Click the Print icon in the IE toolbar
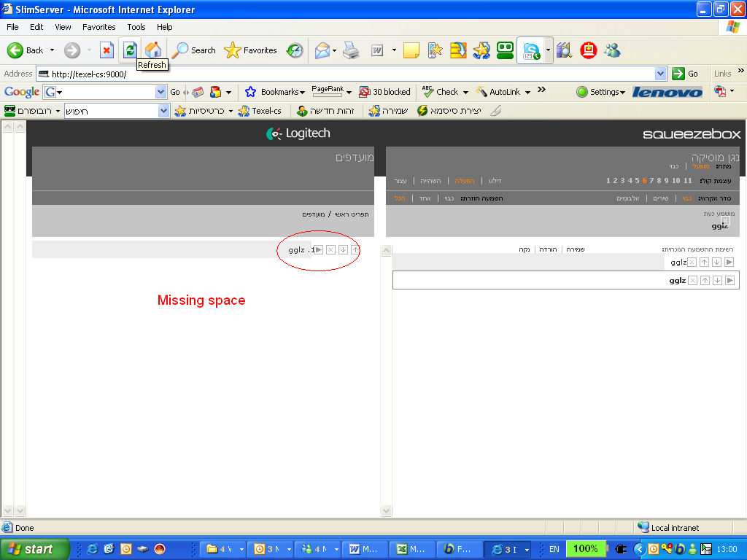This screenshot has height=560, width=747. point(351,50)
